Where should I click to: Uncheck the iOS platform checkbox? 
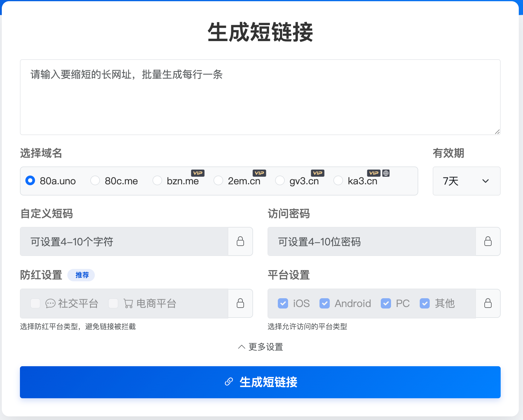[283, 303]
